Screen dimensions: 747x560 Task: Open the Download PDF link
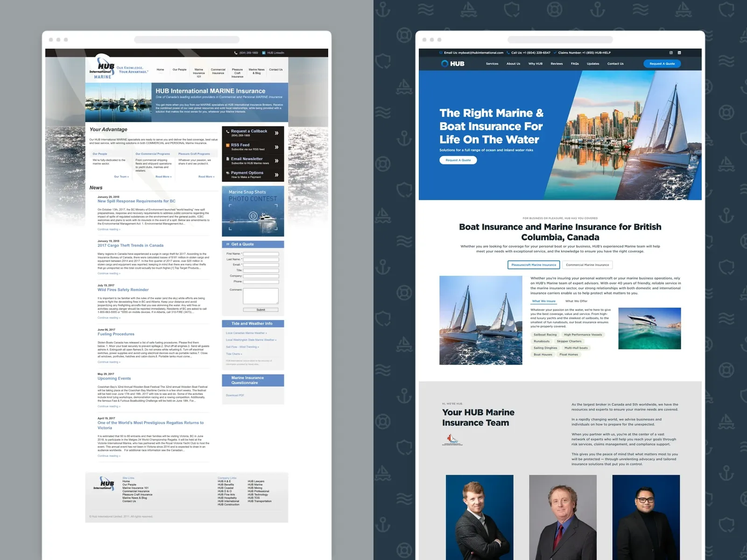point(235,395)
